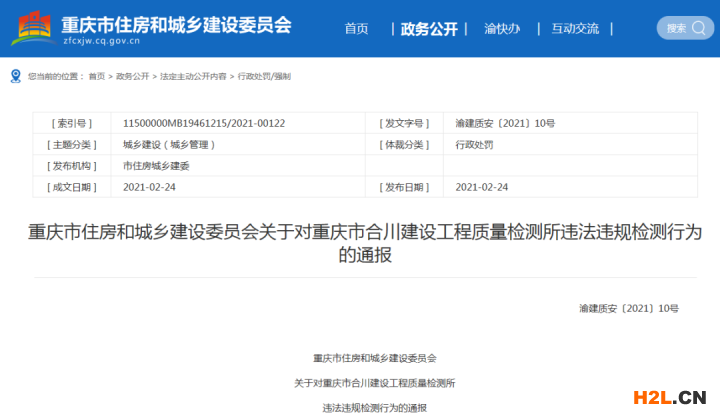This screenshot has width=720, height=420.
Task: Click the site title 重庆市住房和城乡建设委员会
Action: 175,23
